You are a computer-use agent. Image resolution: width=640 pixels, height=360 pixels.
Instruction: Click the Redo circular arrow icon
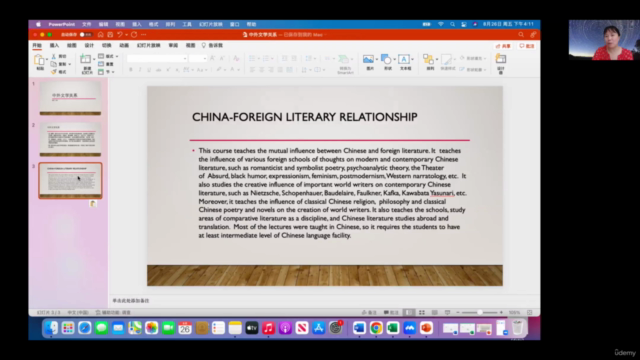click(x=134, y=35)
